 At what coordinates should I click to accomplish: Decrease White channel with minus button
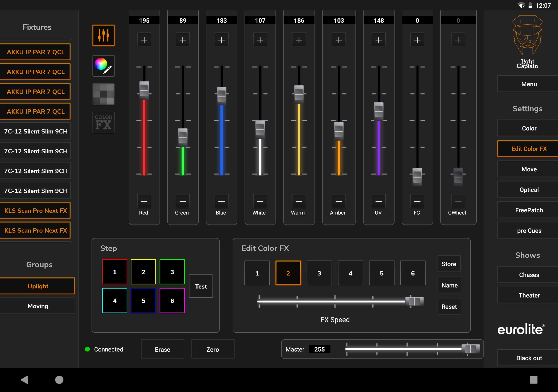(x=260, y=201)
